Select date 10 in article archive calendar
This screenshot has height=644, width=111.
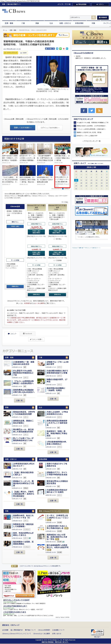76,180
